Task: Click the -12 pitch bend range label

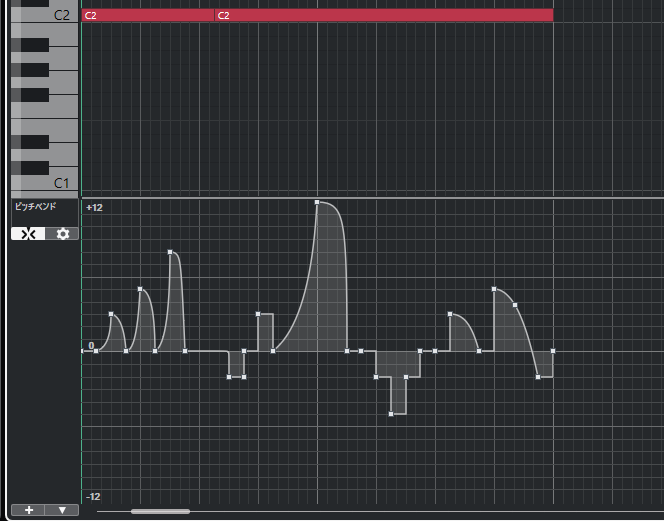Action: pyautogui.click(x=93, y=496)
